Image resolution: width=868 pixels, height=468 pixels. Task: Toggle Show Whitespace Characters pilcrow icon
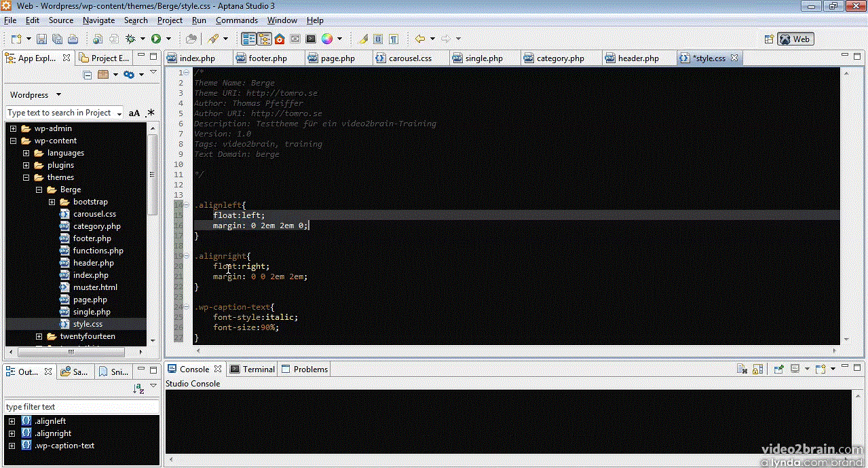click(393, 39)
